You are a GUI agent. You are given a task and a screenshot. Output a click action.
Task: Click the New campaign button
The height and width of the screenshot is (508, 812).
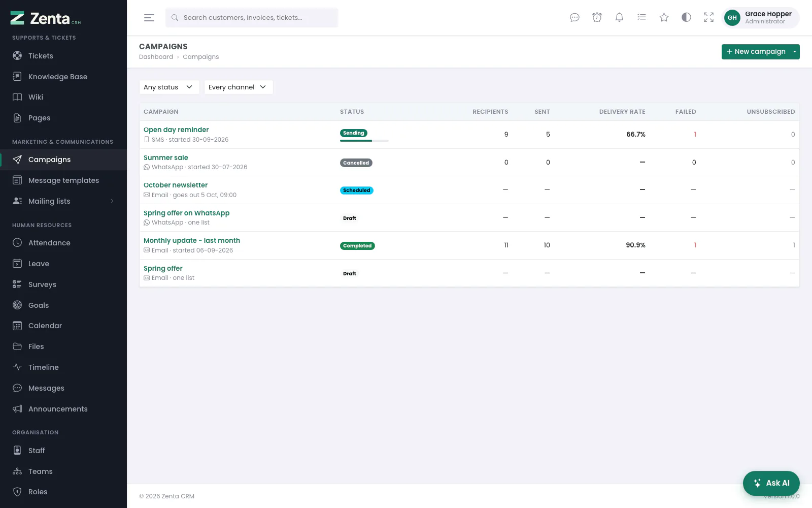[x=756, y=52]
